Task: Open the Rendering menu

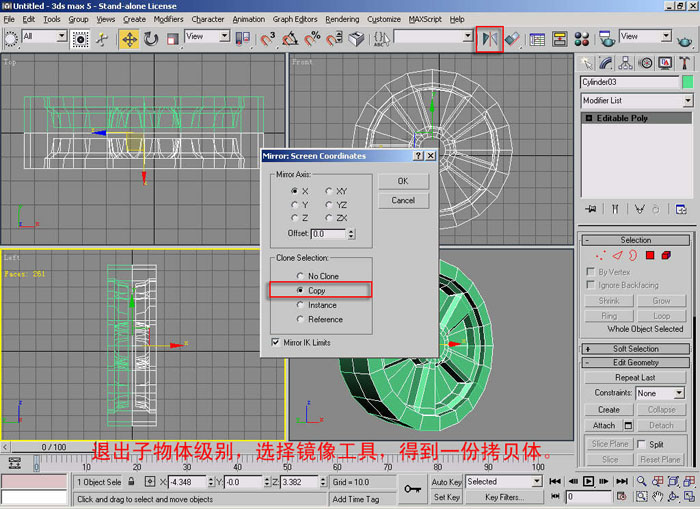Action: pos(342,19)
